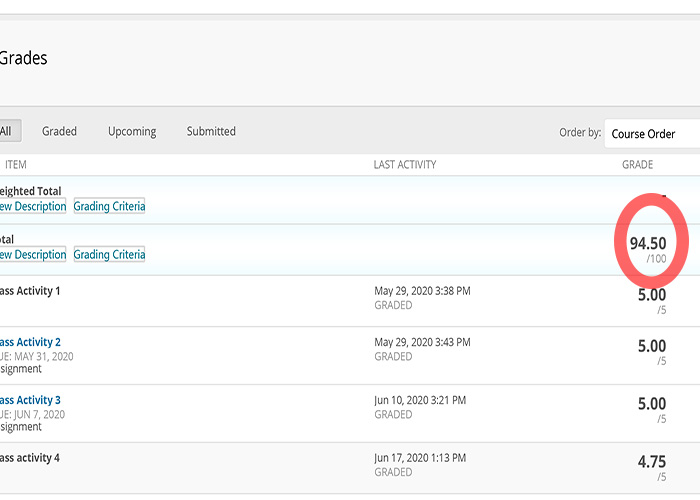Open the Submitted tab
Viewport: 700px width, 500px height.
point(211,131)
